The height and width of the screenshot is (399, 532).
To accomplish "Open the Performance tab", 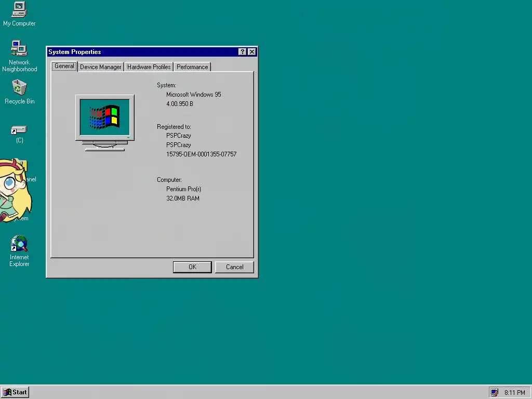I will (192, 67).
